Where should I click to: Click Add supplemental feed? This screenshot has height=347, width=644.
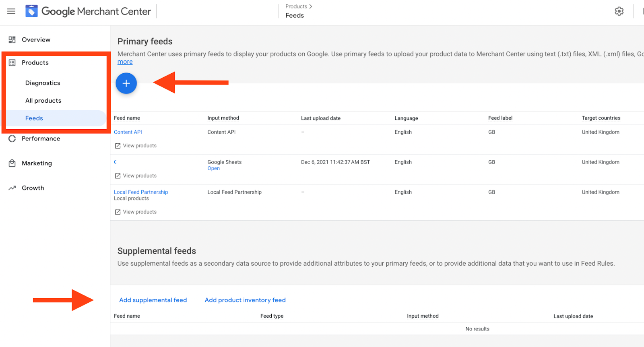(153, 300)
